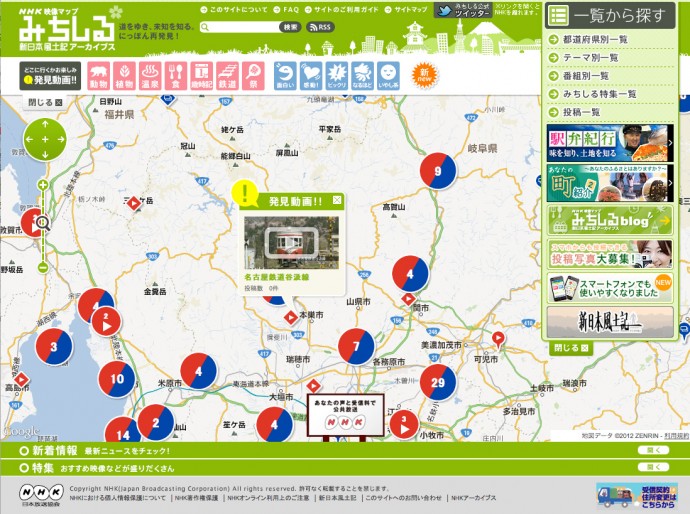
Task: Open the あなたの町紹介 banner
Action: pos(610,183)
